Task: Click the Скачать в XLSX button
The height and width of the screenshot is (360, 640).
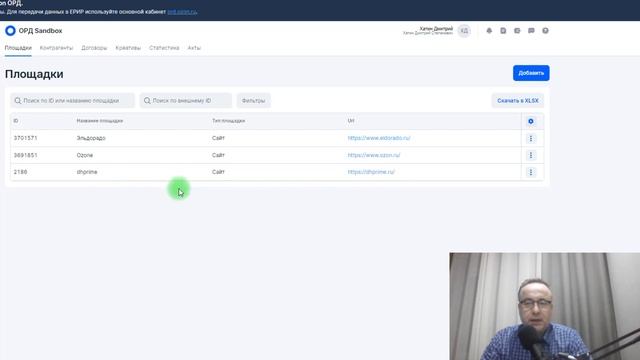Action: tap(518, 100)
